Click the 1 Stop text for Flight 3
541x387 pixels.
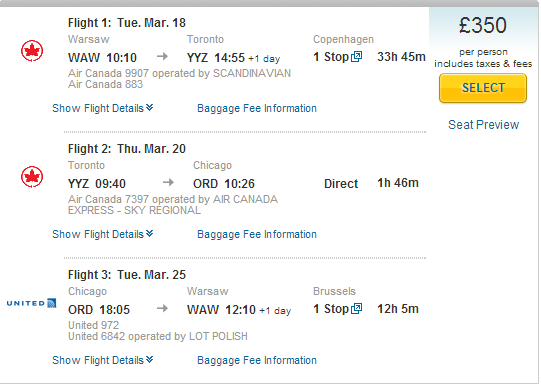pos(331,309)
